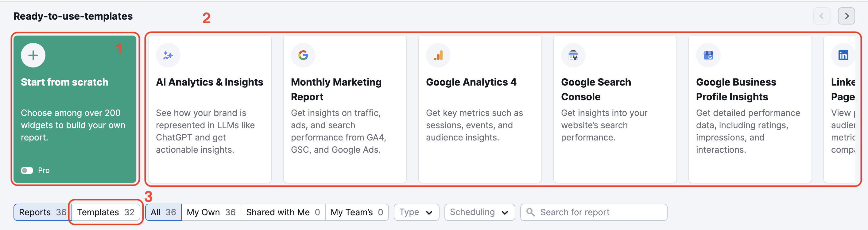
Task: Click the plus icon on Start from scratch
Action: click(x=33, y=55)
